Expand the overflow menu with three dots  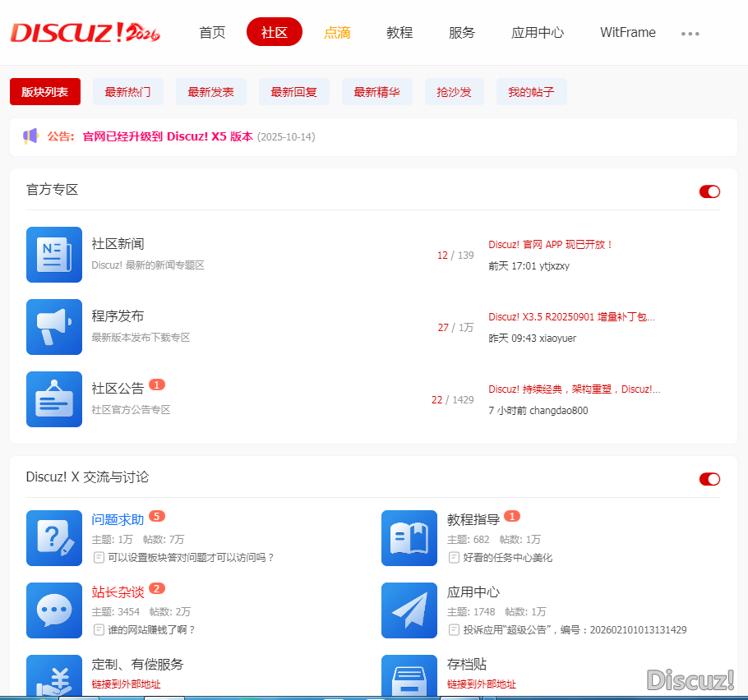pyautogui.click(x=690, y=33)
